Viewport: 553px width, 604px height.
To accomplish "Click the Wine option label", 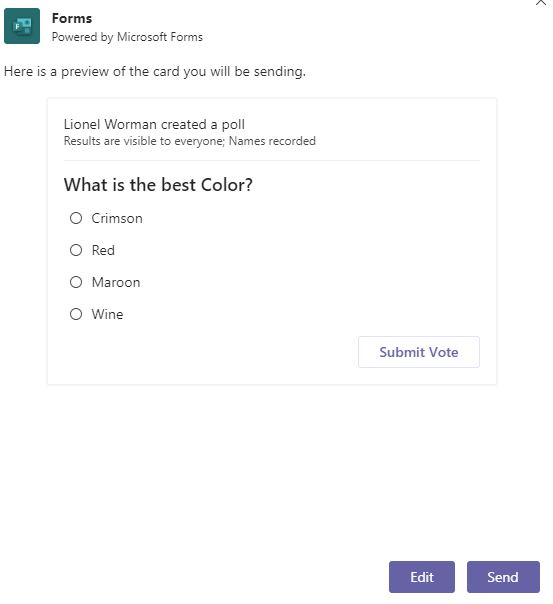I will click(107, 314).
